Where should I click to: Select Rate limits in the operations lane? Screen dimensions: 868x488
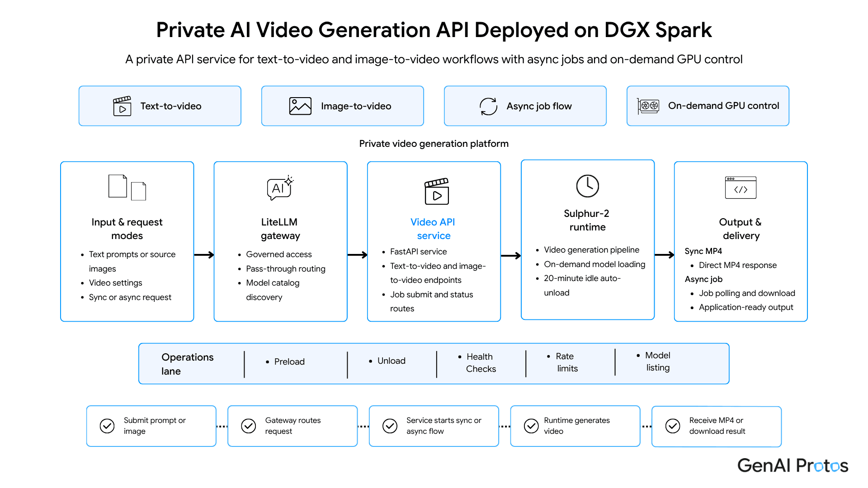click(x=566, y=362)
